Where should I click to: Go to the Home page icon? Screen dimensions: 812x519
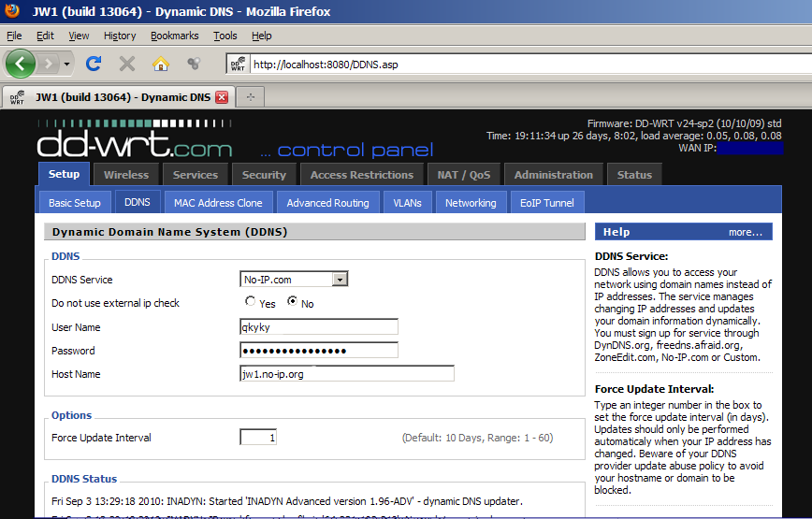pos(161,64)
